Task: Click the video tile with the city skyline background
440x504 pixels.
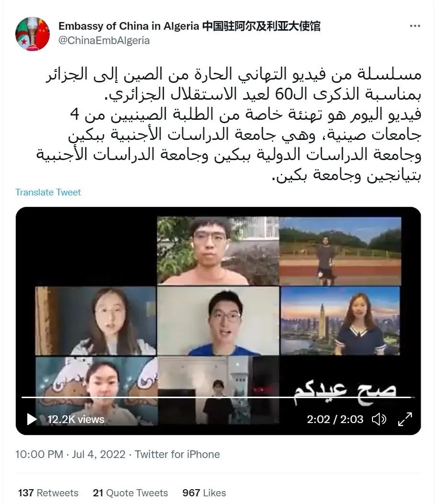Action: click(340, 321)
